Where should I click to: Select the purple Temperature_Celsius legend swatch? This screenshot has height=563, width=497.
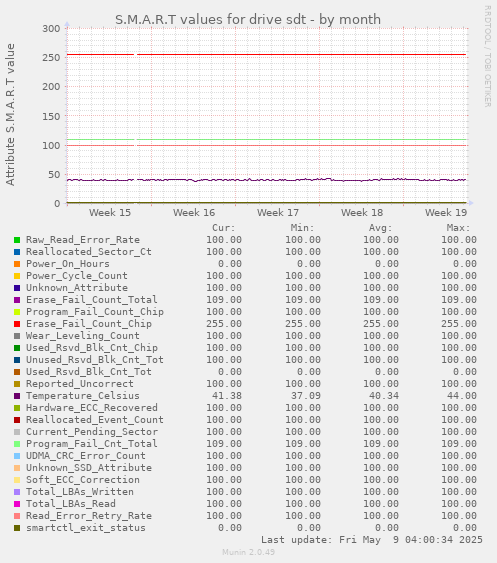17,396
